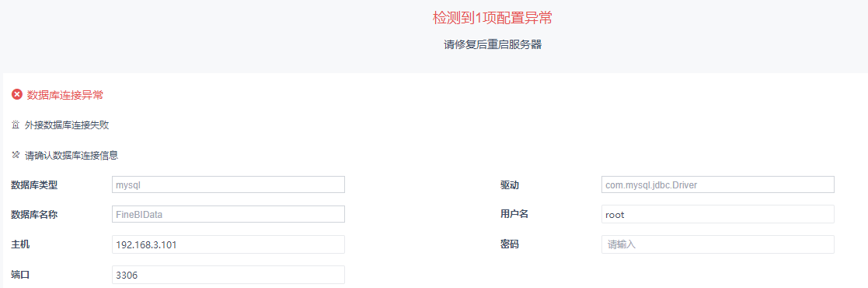Click the 数据库类型 label
Viewport: 868px width, 288px height.
click(x=34, y=184)
